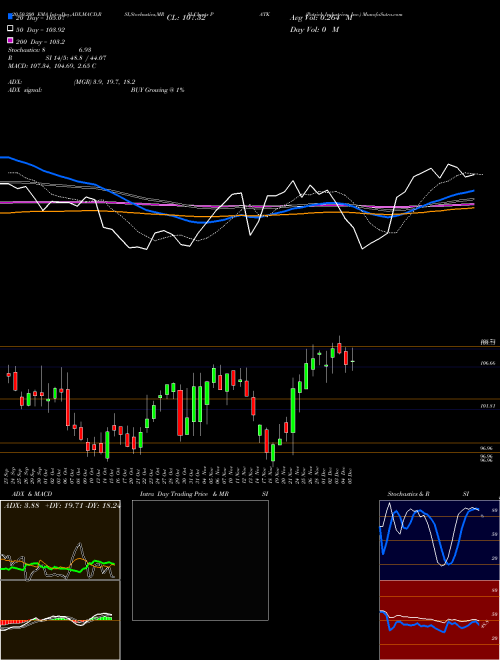This screenshot has height=660, width=500.
Task: Click the ADX: 3.88 +DY: 19.71 header
Action: click(x=61, y=506)
